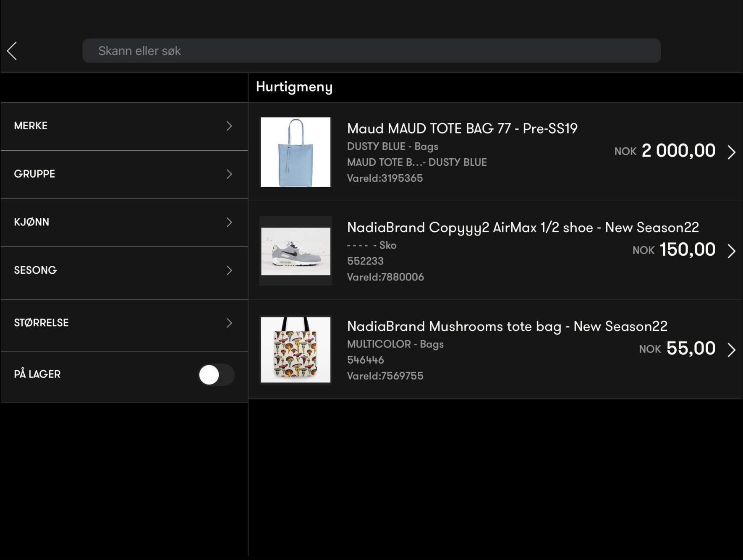
Task: Click the 'DUSTY BLUE - Bags' subtitle
Action: tap(392, 147)
